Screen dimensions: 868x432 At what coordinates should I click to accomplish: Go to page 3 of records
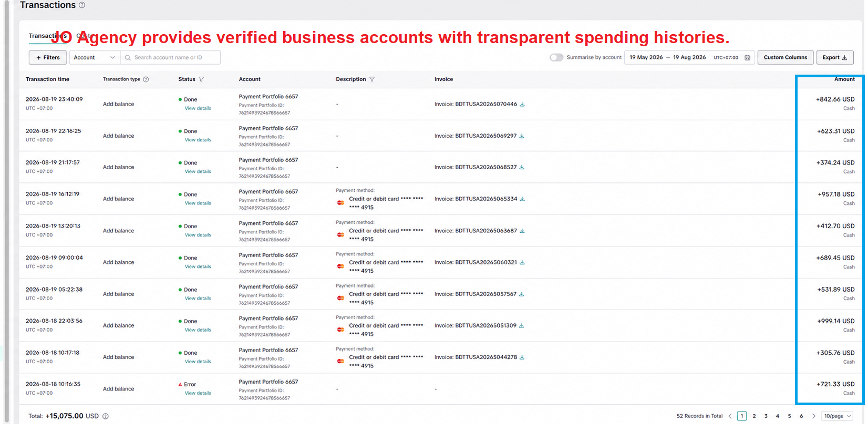pyautogui.click(x=766, y=416)
